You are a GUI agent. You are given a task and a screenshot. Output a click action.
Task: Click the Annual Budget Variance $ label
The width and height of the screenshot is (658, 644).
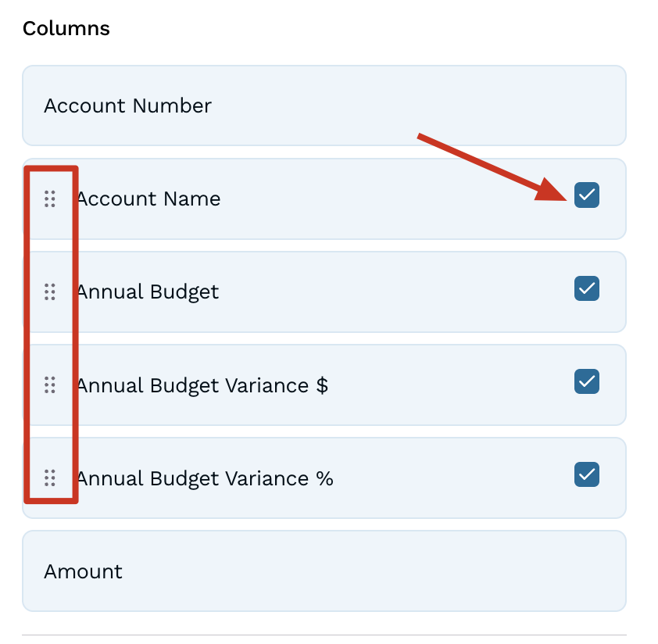click(x=202, y=385)
